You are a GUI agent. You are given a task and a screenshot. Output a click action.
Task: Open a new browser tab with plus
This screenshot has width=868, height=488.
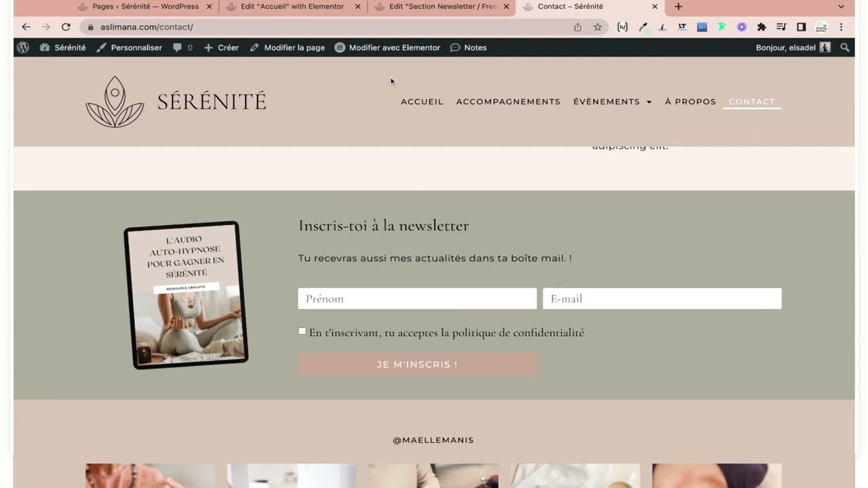[678, 7]
